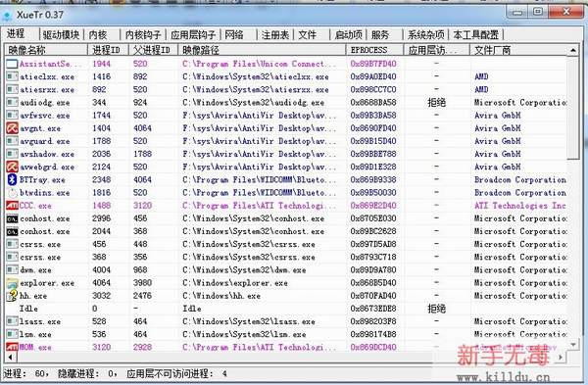Click horizontal scrollbar right arrow
The image size is (588, 385).
coord(561,357)
